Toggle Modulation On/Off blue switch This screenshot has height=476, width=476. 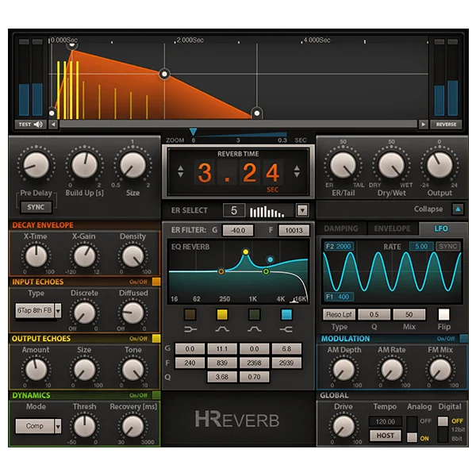[463, 338]
